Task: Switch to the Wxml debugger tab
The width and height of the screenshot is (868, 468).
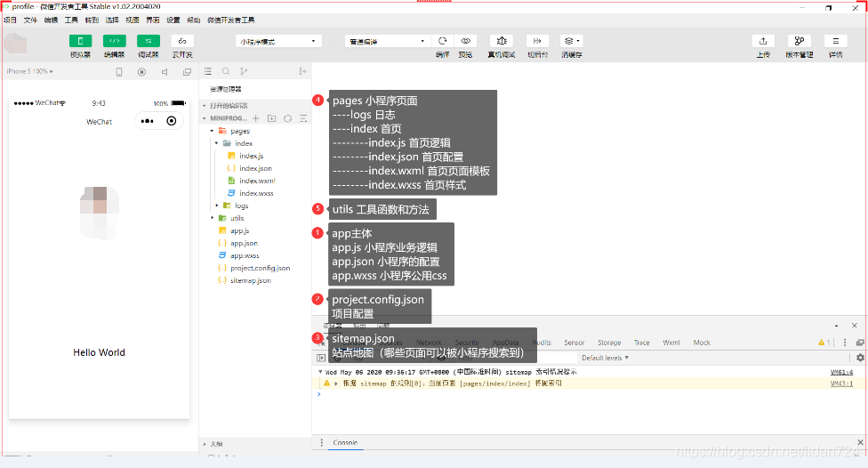Action: click(671, 343)
